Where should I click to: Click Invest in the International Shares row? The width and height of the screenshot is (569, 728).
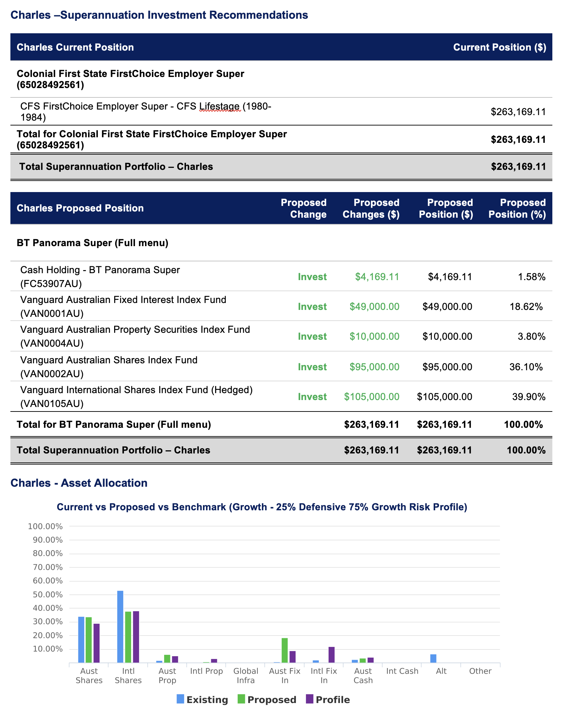tap(312, 397)
